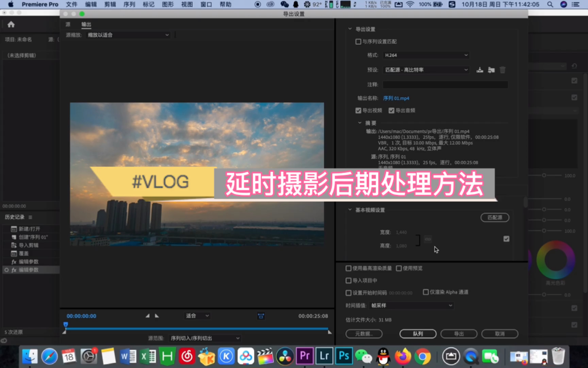Enable 使用最高渲染质量 checkbox
This screenshot has height=368, width=588.
pyautogui.click(x=348, y=268)
